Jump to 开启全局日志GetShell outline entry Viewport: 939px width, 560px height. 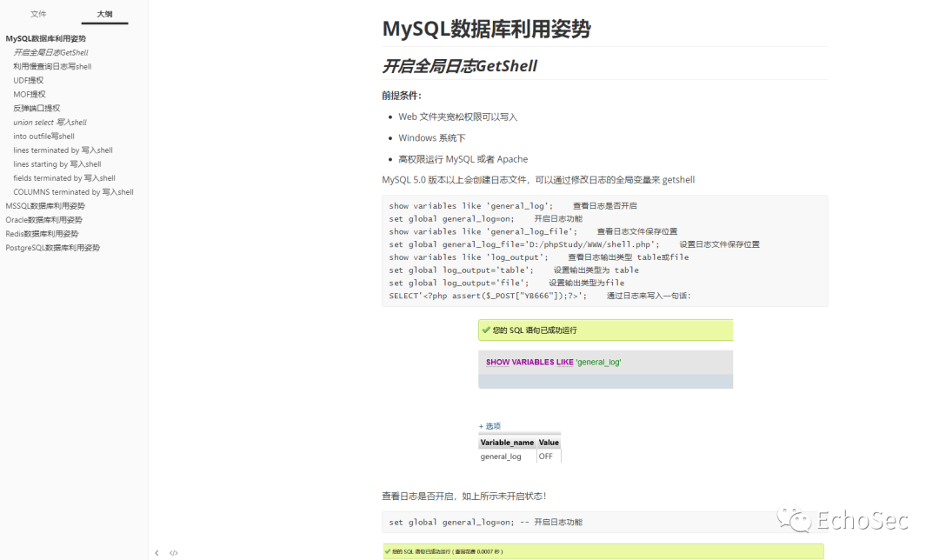tap(51, 53)
